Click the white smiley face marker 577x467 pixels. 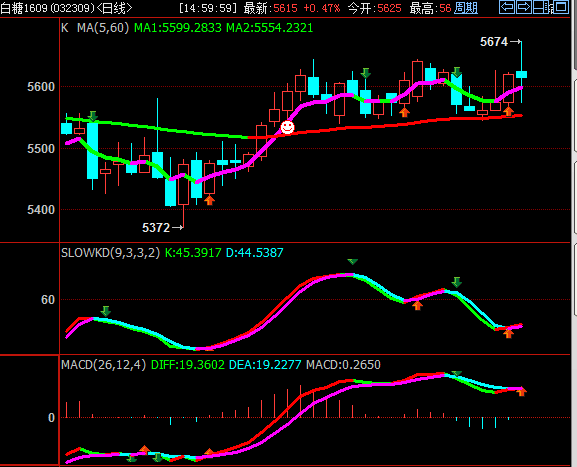tap(287, 127)
